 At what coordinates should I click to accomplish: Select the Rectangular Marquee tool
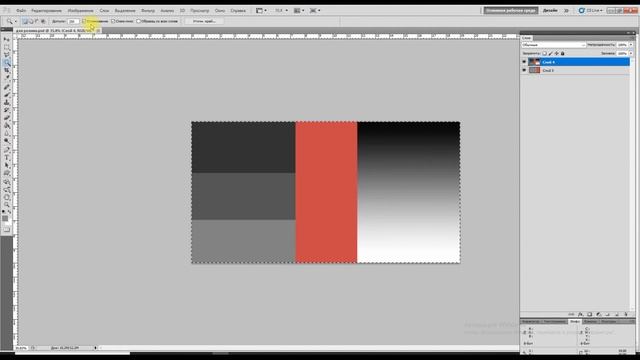(x=7, y=47)
